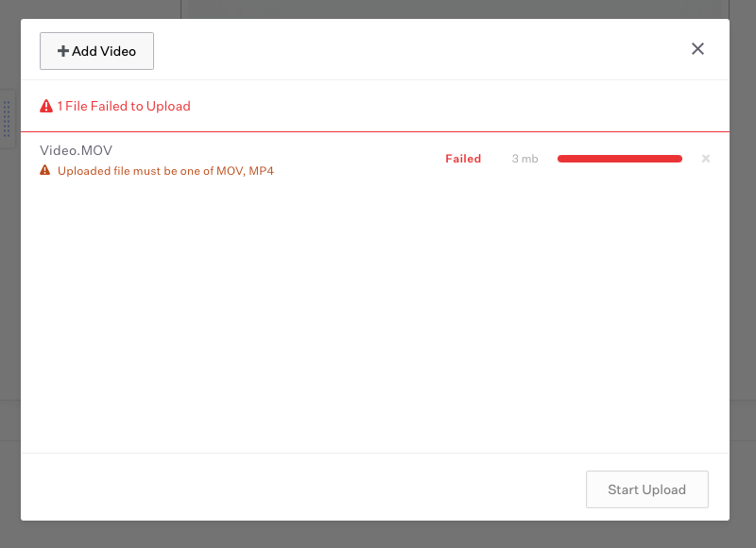Remove Video.MOV using the small x icon

click(x=706, y=159)
